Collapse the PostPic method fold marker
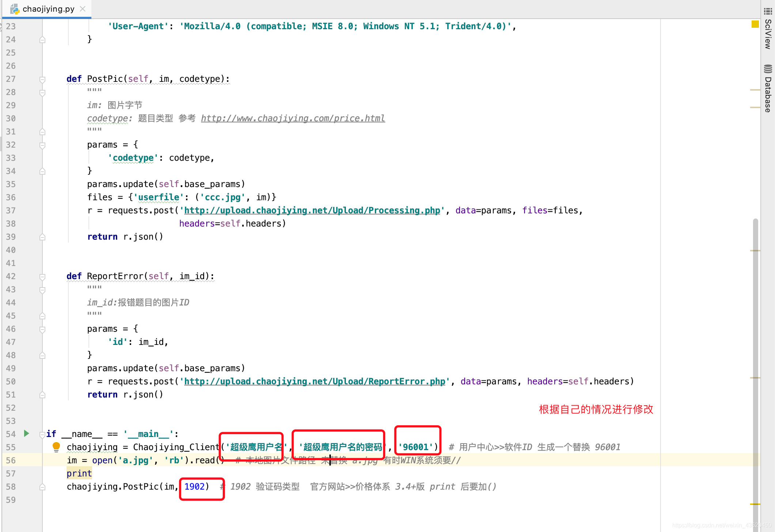 point(42,79)
